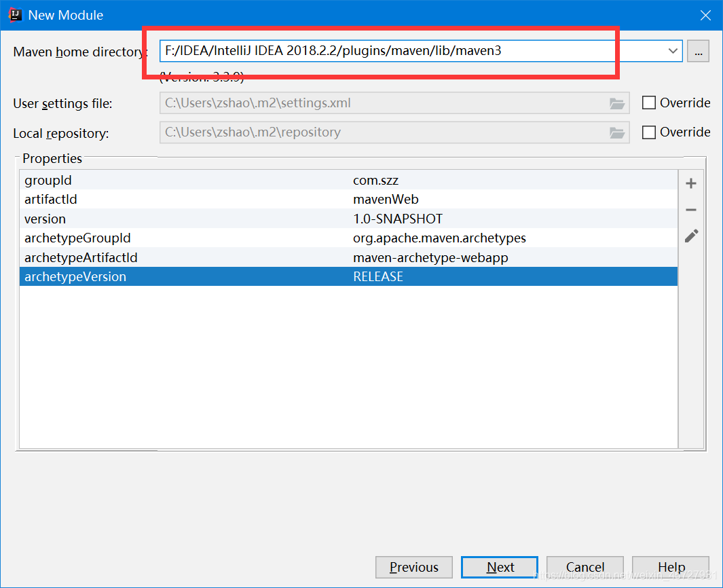723x588 pixels.
Task: Click the maven-archetype-webapp value cell
Action: [x=513, y=257]
